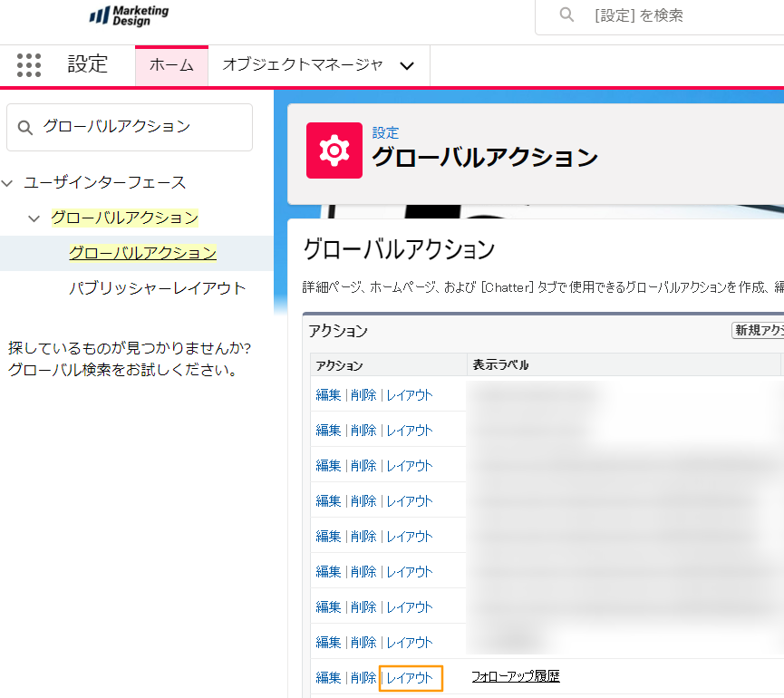Select the highlighted グローバルアクション child item

tap(142, 253)
